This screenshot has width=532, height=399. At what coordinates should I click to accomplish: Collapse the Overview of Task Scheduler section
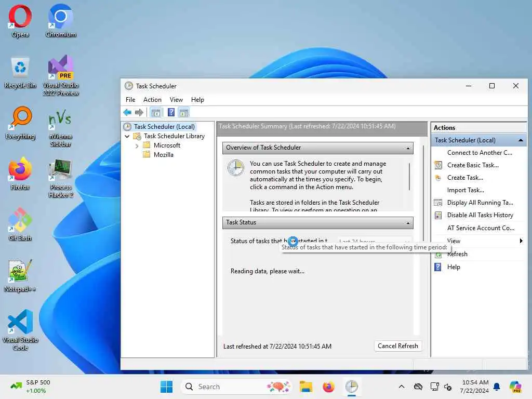408,148
